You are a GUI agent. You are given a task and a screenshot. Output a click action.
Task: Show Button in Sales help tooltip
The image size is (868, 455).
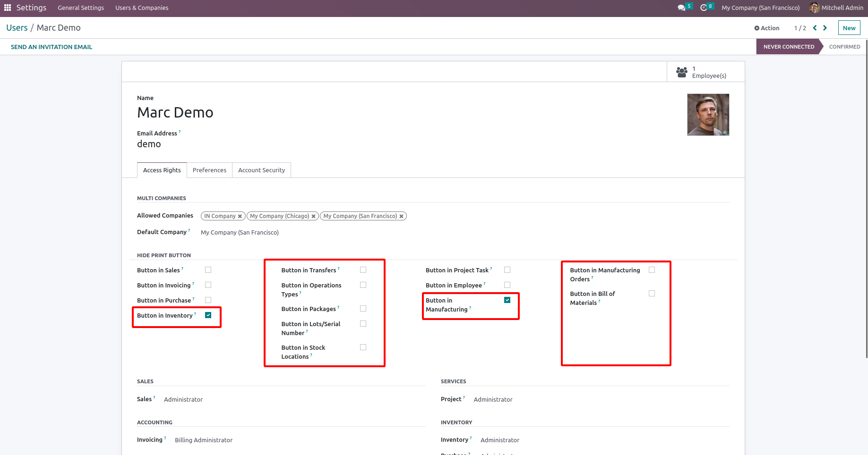point(182,269)
